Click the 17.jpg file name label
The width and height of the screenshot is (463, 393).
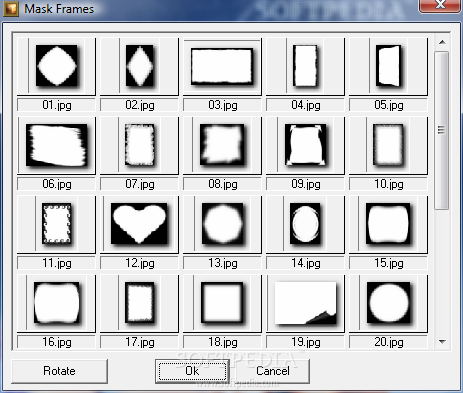[x=139, y=342]
